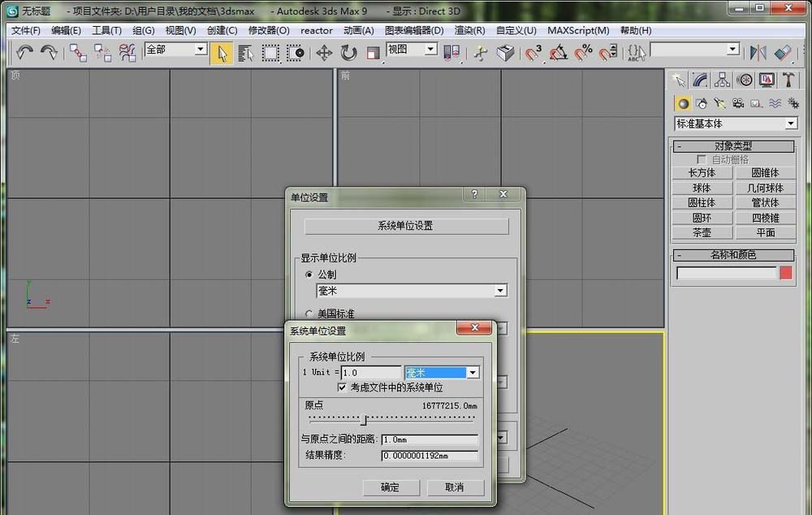Toggle the Percent Snap icon
The height and width of the screenshot is (515, 812).
pyautogui.click(x=583, y=53)
